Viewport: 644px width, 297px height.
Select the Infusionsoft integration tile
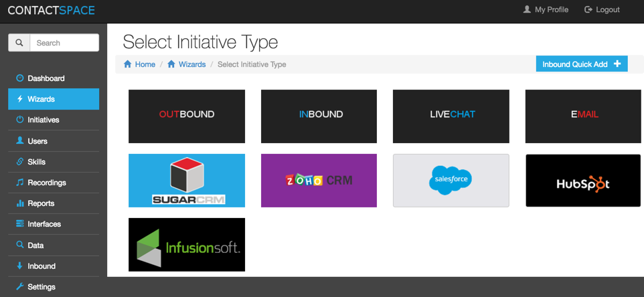click(x=187, y=245)
